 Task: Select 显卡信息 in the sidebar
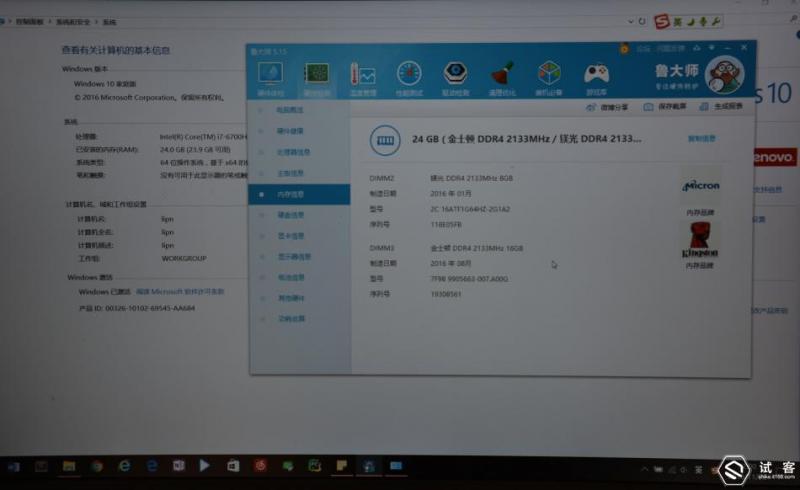(x=290, y=236)
